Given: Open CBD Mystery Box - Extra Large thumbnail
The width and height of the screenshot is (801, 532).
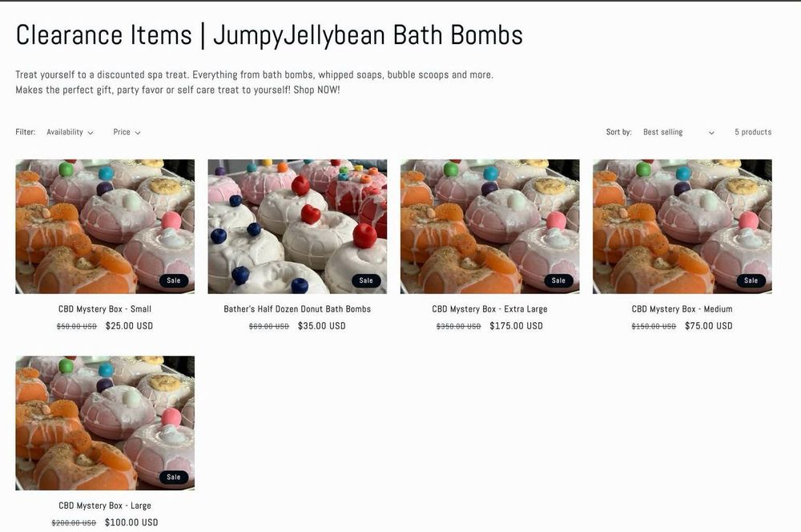Looking at the screenshot, I should coord(490,227).
